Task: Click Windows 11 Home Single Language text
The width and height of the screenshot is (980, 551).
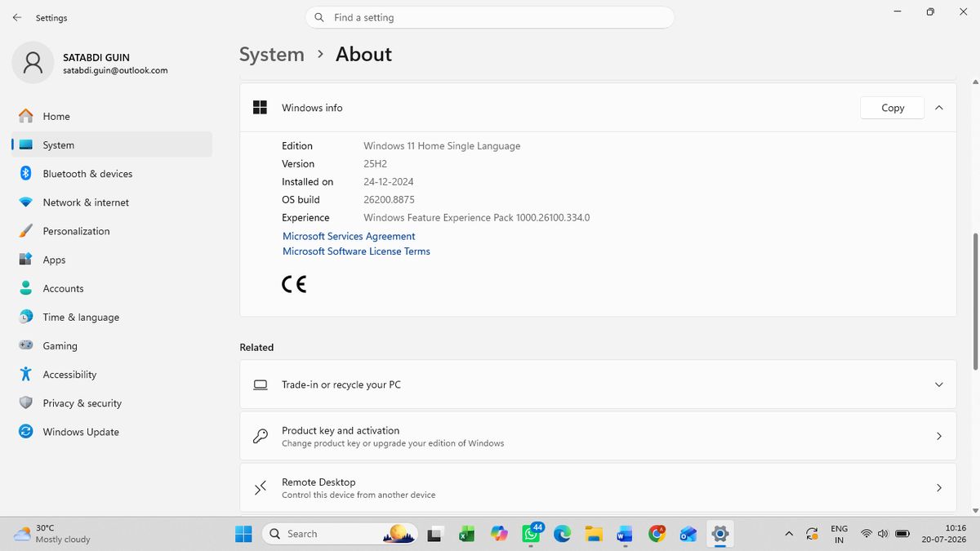Action: click(x=442, y=145)
